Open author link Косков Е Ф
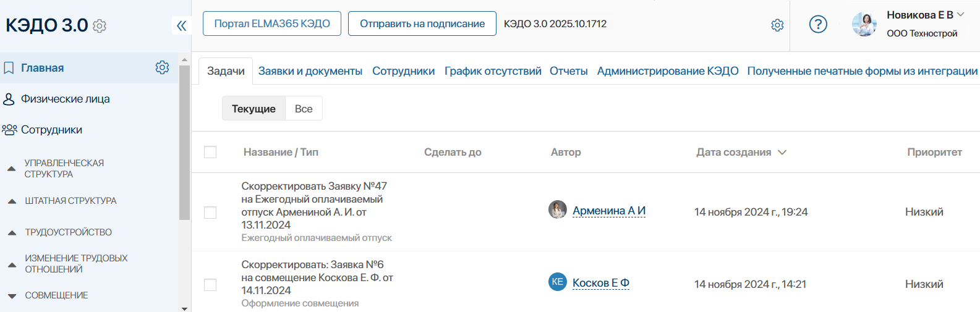Image resolution: width=980 pixels, height=312 pixels. [x=601, y=283]
